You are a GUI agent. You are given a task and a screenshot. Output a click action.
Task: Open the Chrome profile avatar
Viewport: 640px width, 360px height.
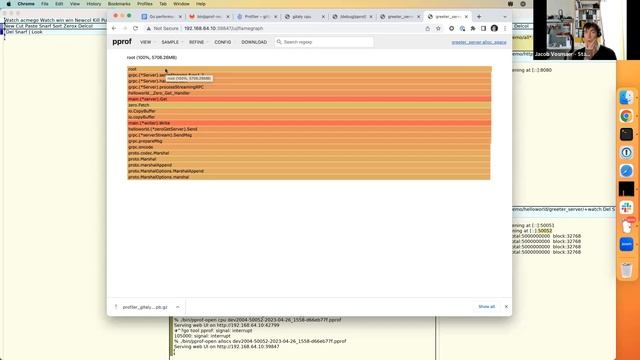[494, 29]
